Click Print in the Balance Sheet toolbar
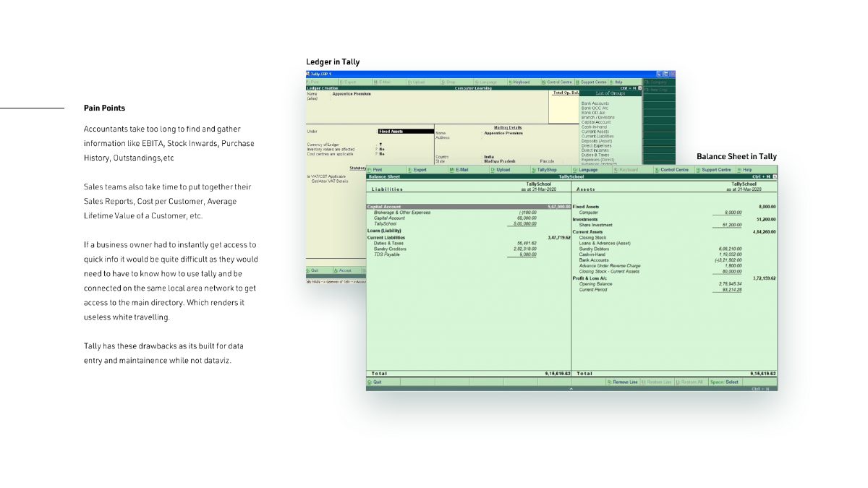 click(386, 169)
